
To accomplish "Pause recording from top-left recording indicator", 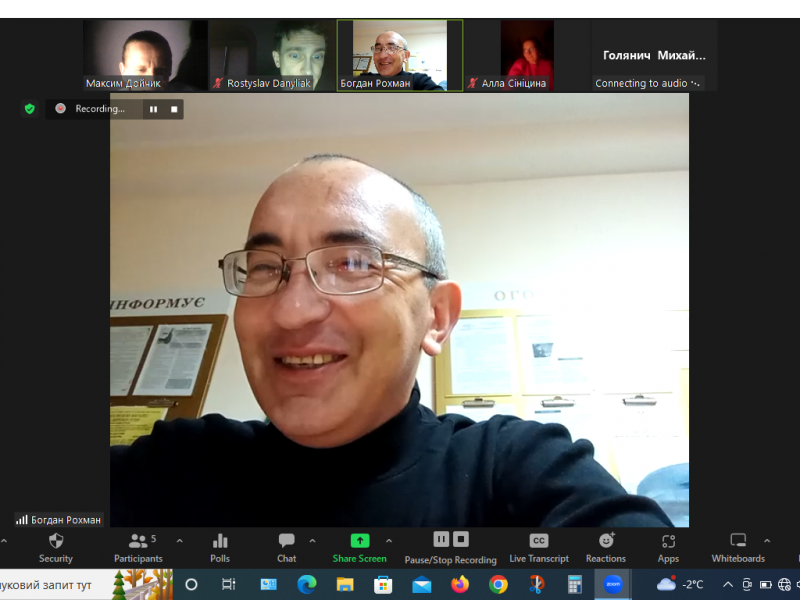I will pos(154,109).
